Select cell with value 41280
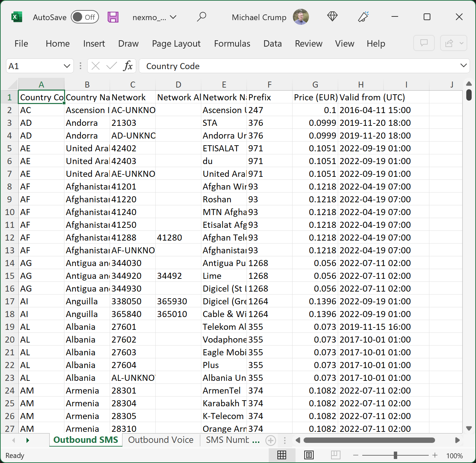476x463 pixels. click(178, 238)
